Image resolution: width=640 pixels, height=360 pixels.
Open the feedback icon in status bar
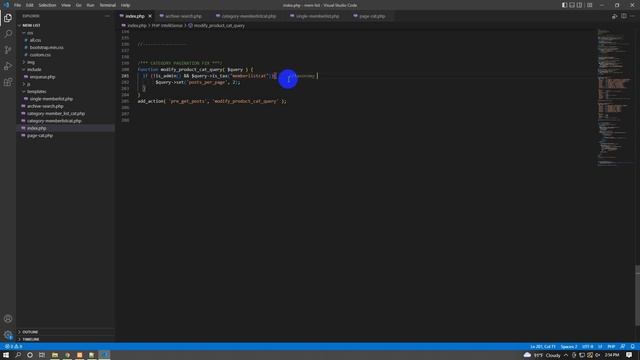pyautogui.click(x=622, y=347)
